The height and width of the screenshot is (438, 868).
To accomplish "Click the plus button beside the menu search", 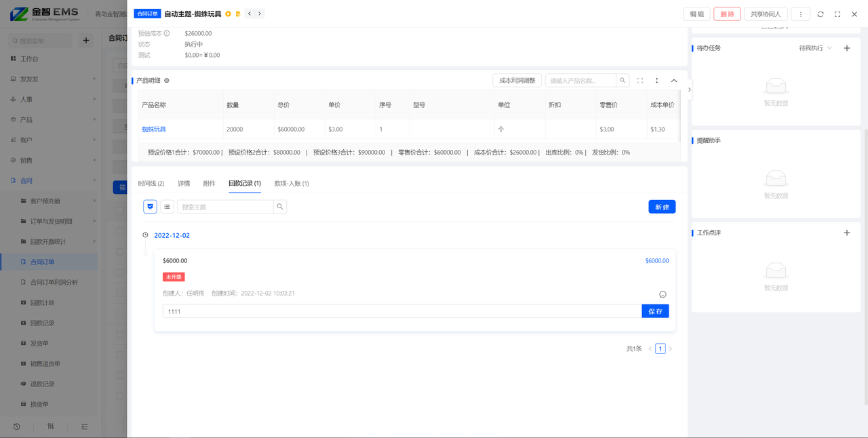I will click(86, 41).
